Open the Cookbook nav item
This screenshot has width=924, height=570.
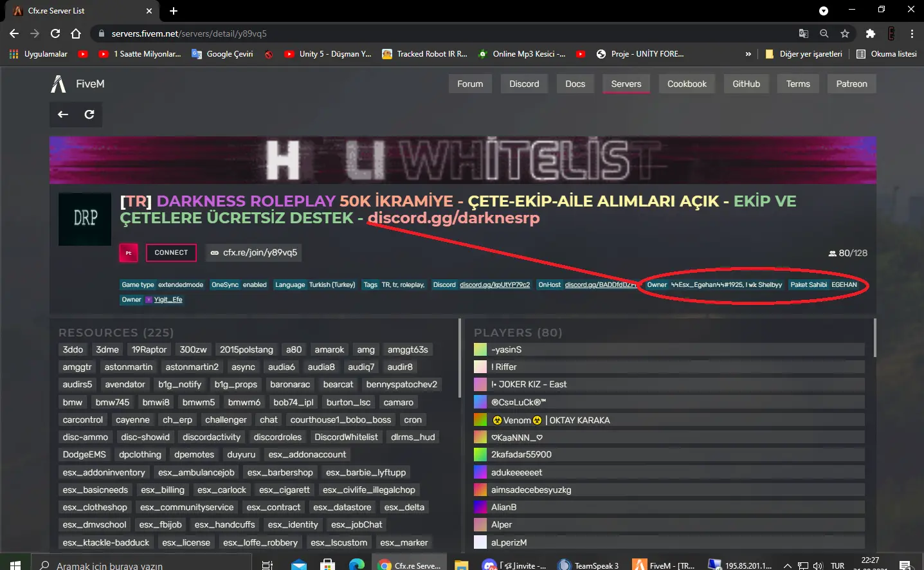tap(687, 84)
